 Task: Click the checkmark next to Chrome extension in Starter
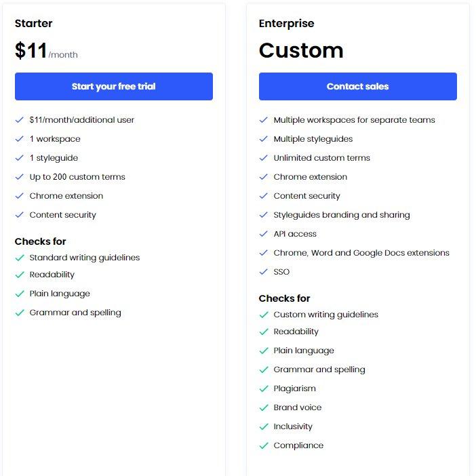pyautogui.click(x=20, y=196)
